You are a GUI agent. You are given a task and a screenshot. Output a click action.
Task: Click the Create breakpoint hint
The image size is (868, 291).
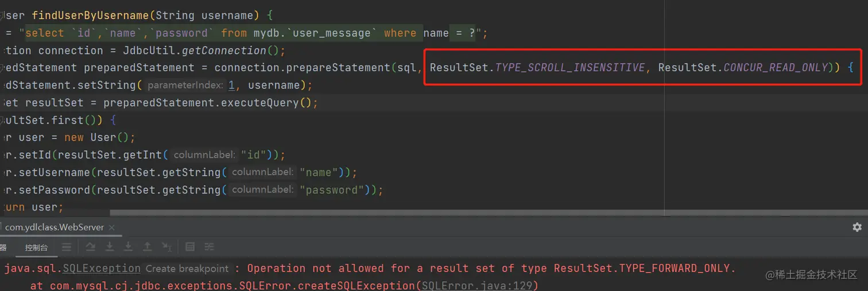tap(187, 269)
